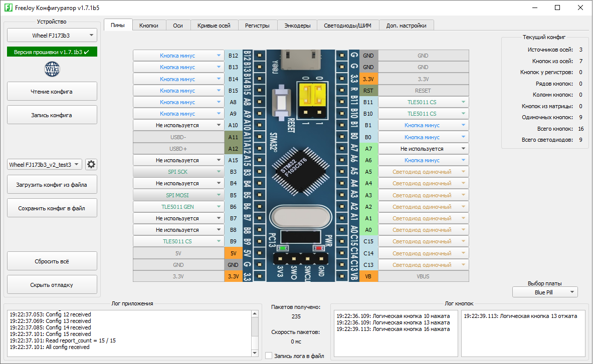This screenshot has height=364, width=593.
Task: Switch to the Энкодеры tab
Action: pyautogui.click(x=297, y=26)
